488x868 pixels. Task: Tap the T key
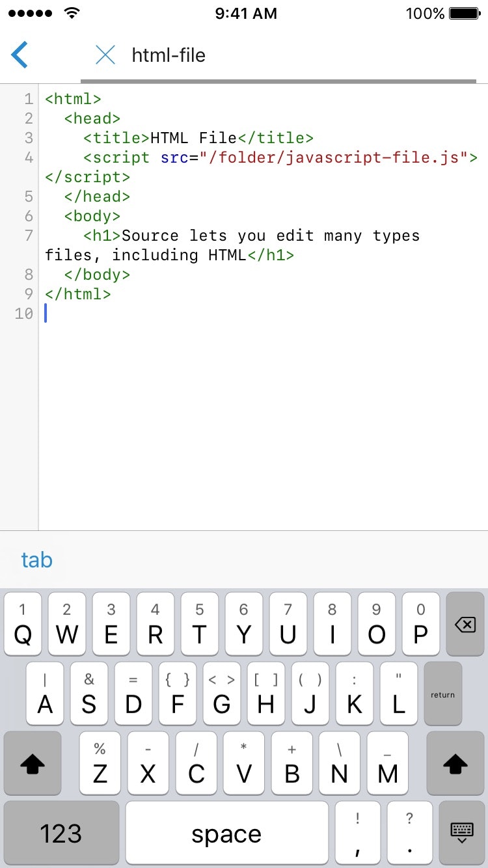(200, 624)
